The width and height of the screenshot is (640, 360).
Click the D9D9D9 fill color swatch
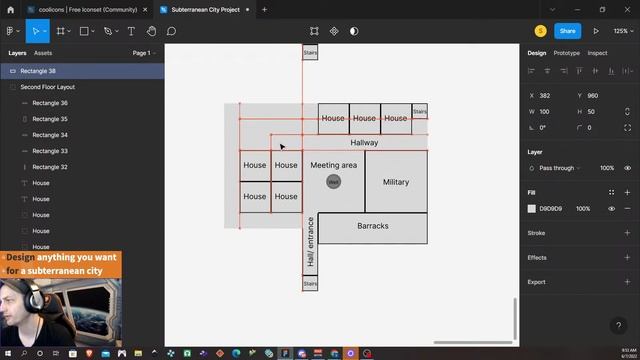coord(531,209)
